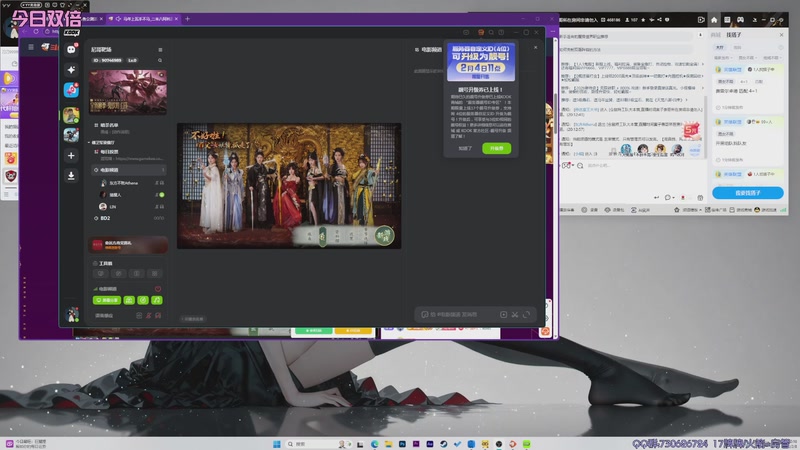Click the green upgrade button in popup

(496, 148)
